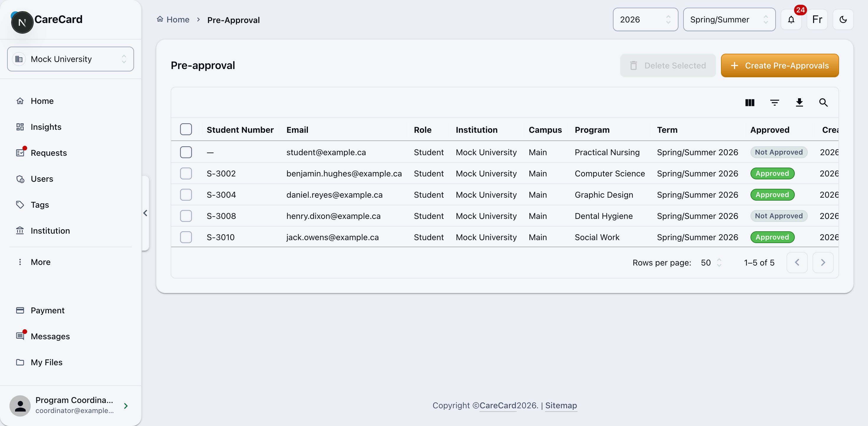The width and height of the screenshot is (868, 426).
Task: Open the table columns view icon
Action: coord(749,102)
